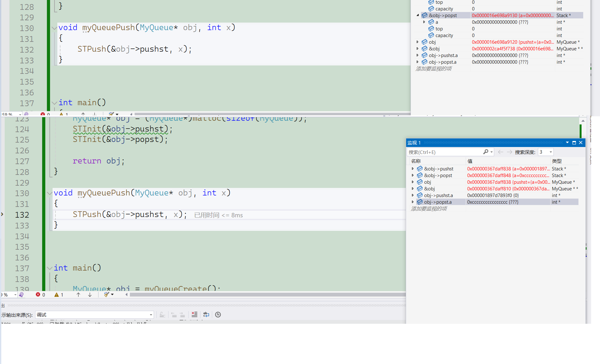The width and height of the screenshot is (600, 364).
Task: Click the current statement arrow at line 132
Action: point(2,214)
